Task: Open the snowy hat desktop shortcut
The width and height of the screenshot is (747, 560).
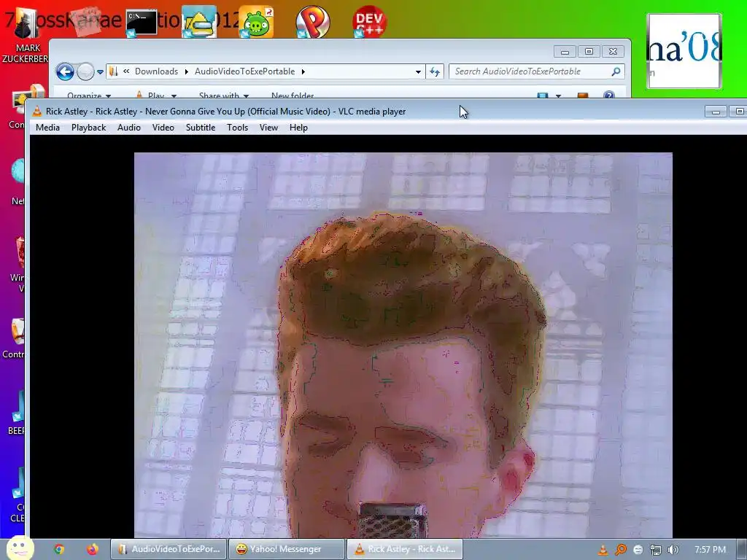Action: [x=199, y=21]
